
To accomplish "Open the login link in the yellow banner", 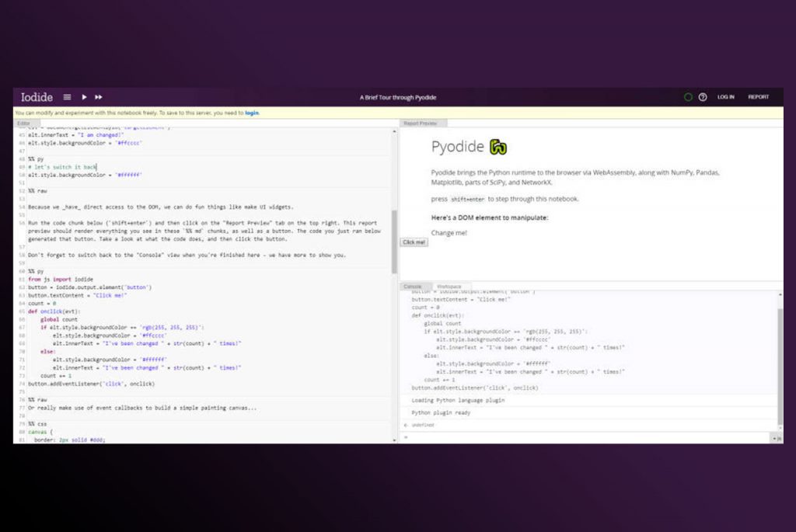I will [x=252, y=112].
